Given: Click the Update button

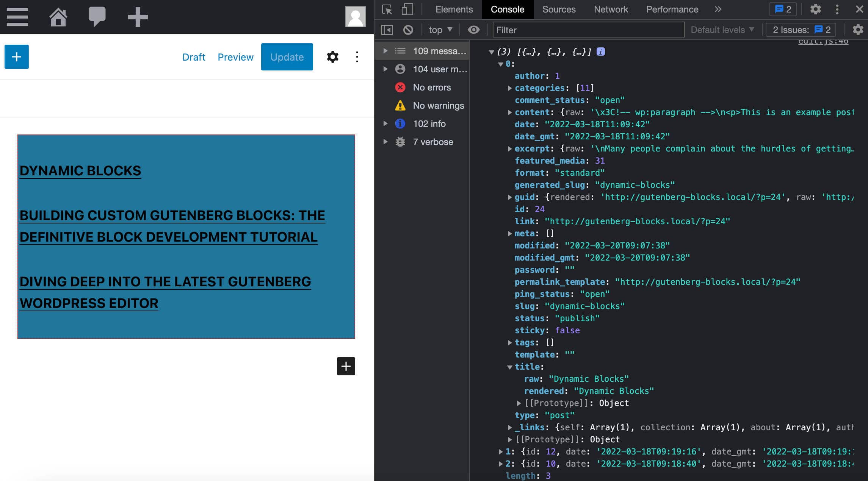Looking at the screenshot, I should tap(287, 57).
